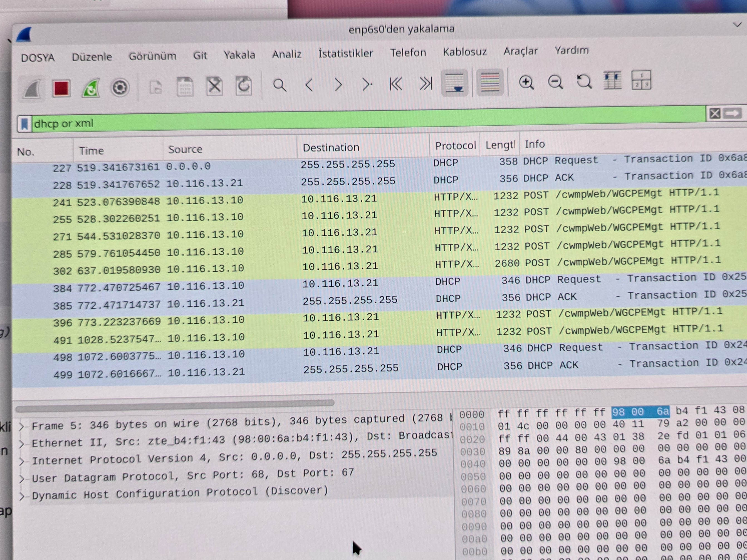747x560 pixels.
Task: Toggle the filter bookmark button
Action: pyautogui.click(x=24, y=124)
